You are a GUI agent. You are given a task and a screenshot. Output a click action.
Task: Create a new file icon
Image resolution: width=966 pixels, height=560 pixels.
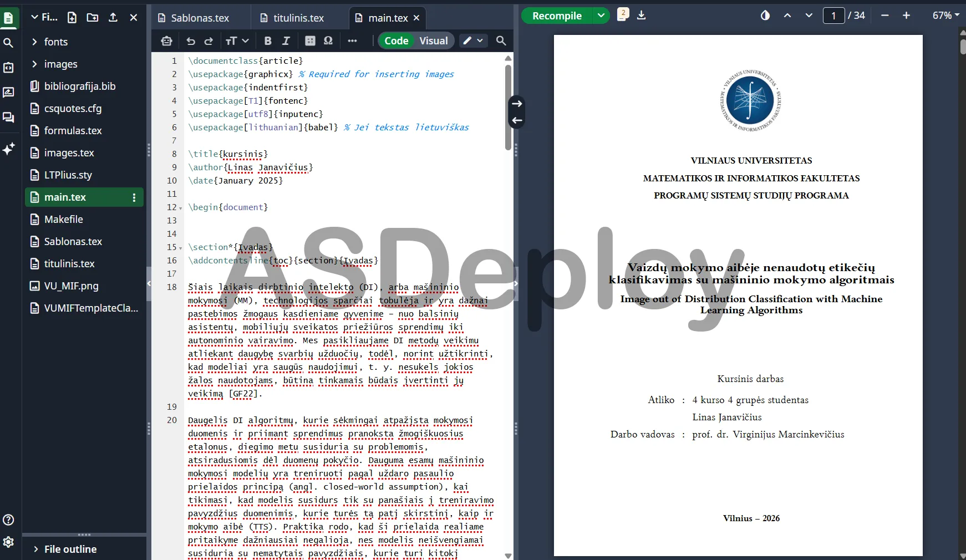click(x=72, y=17)
